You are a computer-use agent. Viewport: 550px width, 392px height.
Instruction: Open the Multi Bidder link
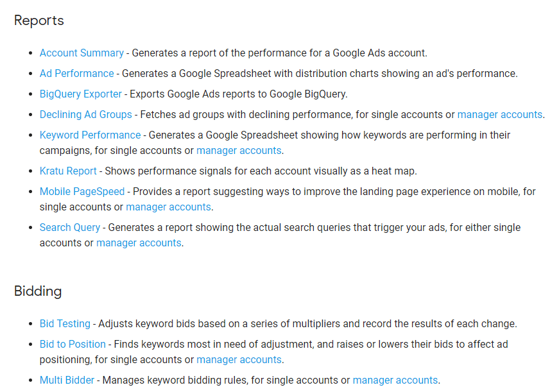67,380
